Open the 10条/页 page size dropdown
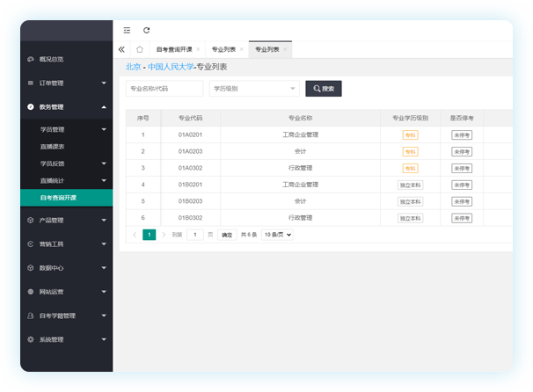This screenshot has width=533, height=392. pyautogui.click(x=277, y=235)
